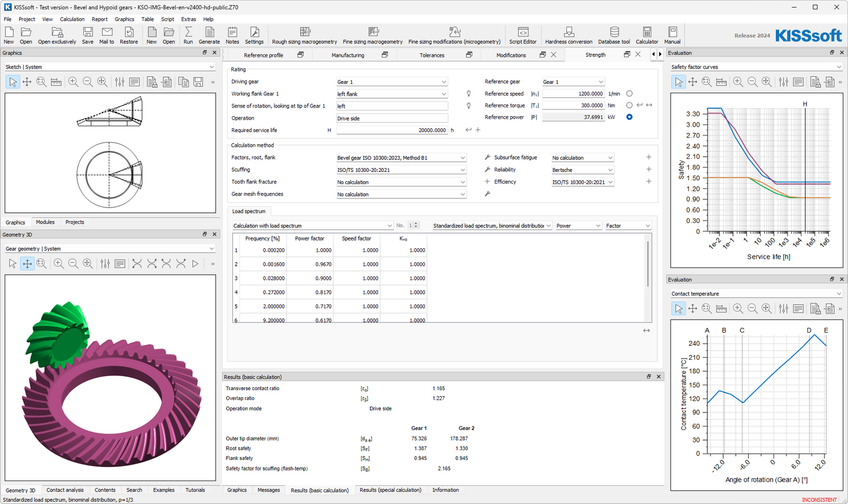
Task: Open the Calculation menu
Action: pyautogui.click(x=72, y=19)
